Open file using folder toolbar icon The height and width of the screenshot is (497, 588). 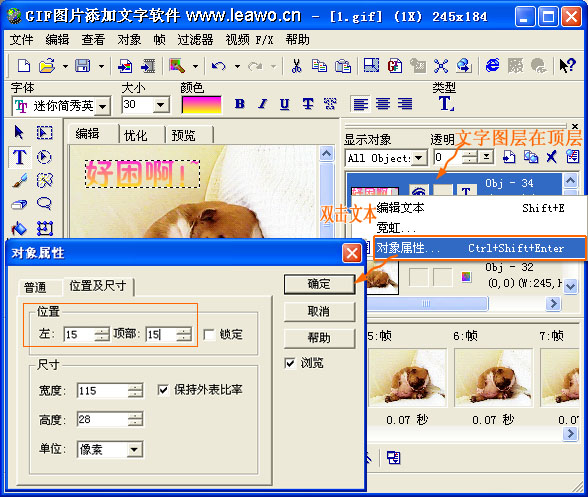pyautogui.click(x=47, y=66)
